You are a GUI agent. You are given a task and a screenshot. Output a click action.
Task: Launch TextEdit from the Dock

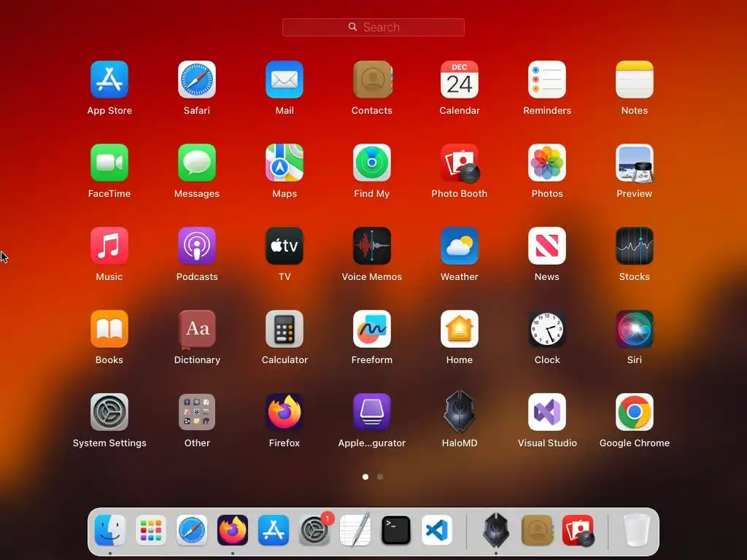tap(355, 530)
